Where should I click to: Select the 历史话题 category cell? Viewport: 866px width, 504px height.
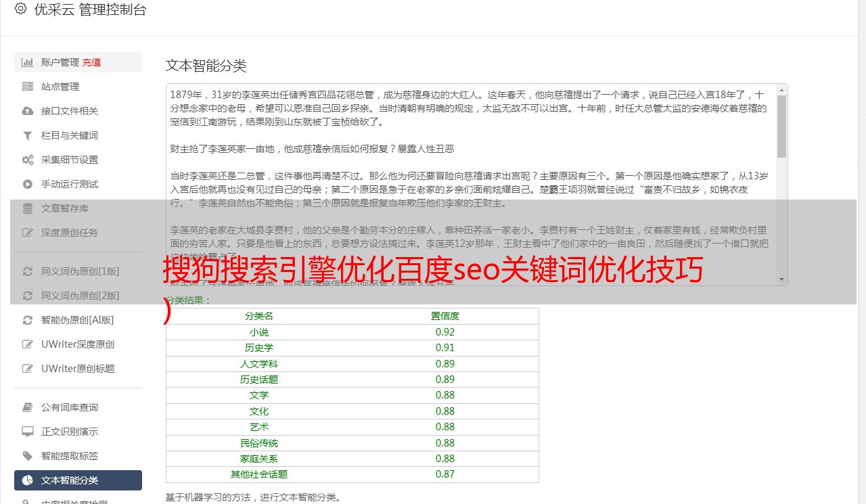[259, 380]
